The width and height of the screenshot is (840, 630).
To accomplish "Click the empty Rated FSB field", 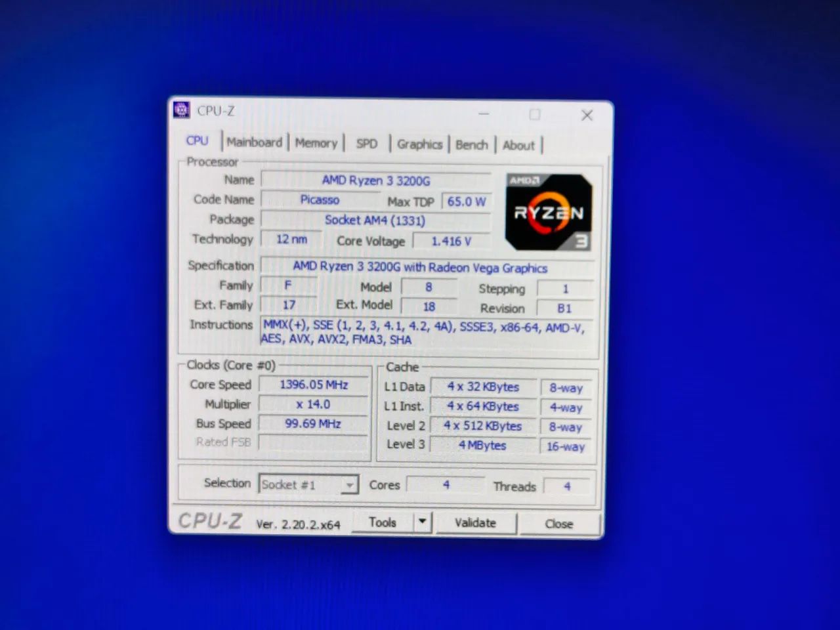I will pos(314,443).
